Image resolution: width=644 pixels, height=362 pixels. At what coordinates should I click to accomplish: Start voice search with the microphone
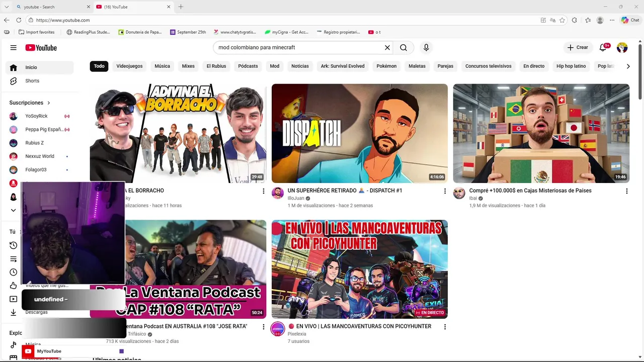426,48
